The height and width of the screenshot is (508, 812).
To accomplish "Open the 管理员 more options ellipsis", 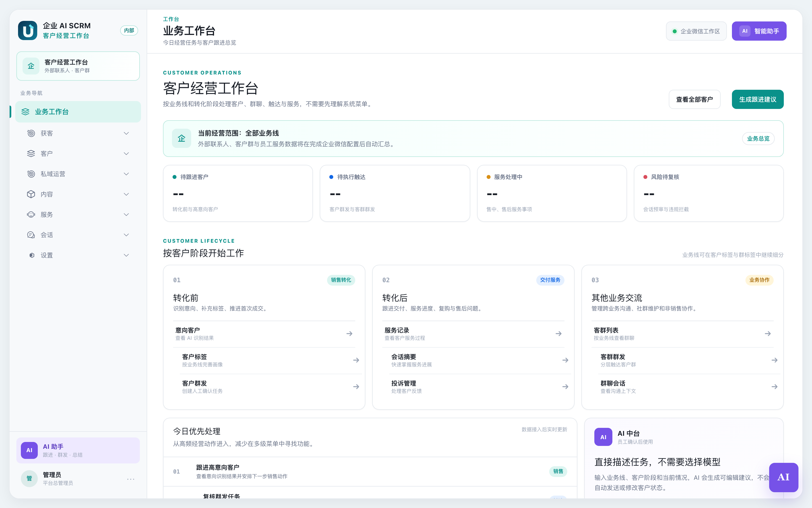I will pos(131,479).
